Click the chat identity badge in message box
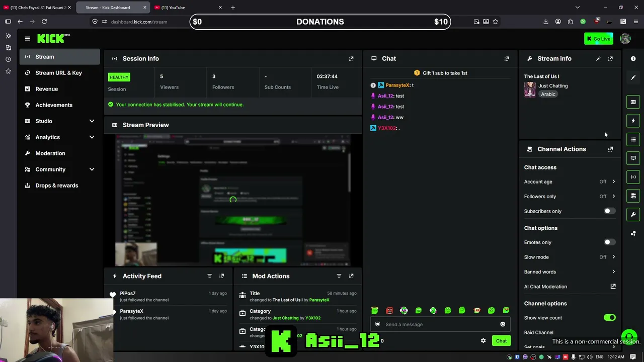 point(378,324)
